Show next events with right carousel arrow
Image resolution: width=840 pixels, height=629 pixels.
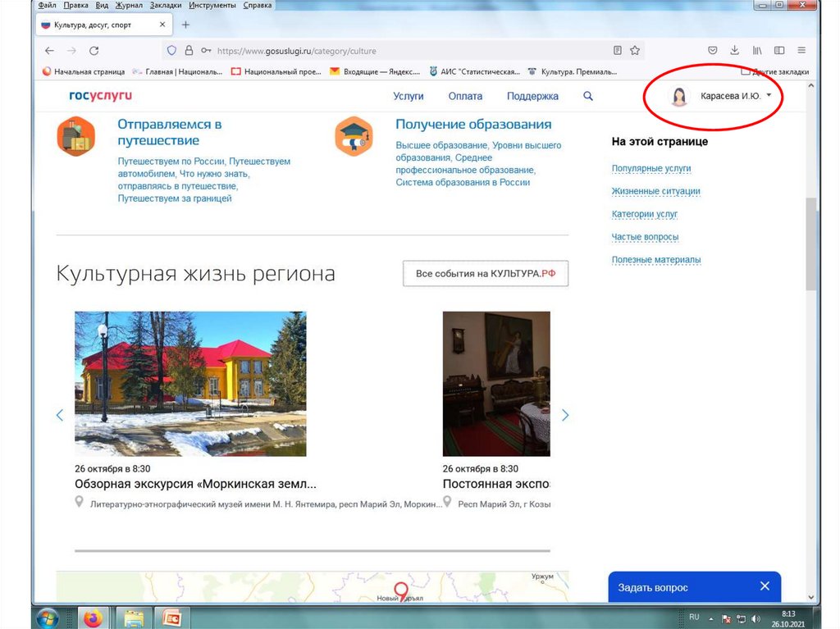pyautogui.click(x=565, y=415)
